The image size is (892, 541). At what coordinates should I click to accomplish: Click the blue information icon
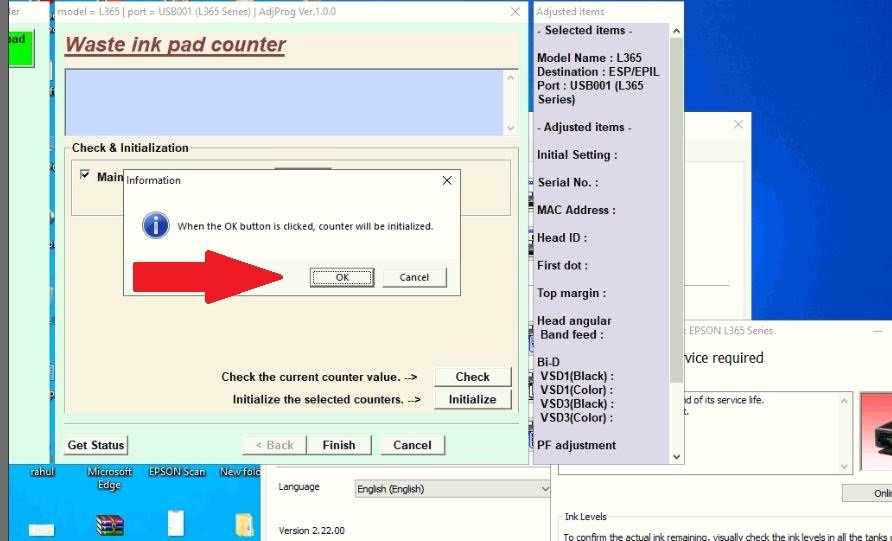point(156,226)
